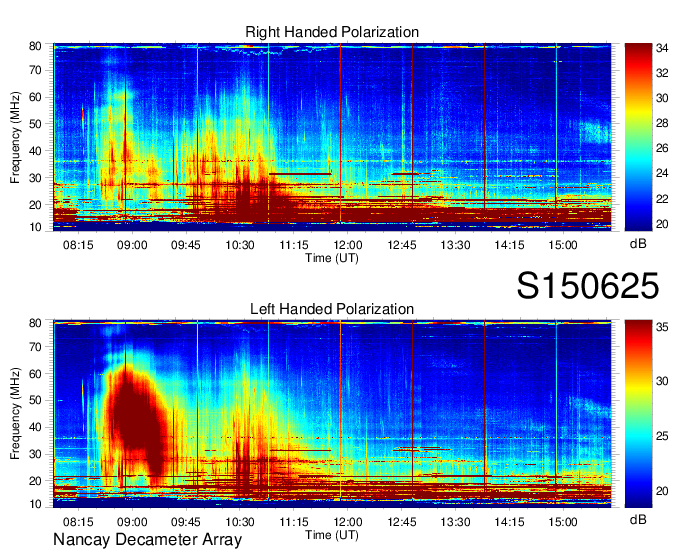
Task: Click the dB unit label under top color bar
Action: click(638, 244)
